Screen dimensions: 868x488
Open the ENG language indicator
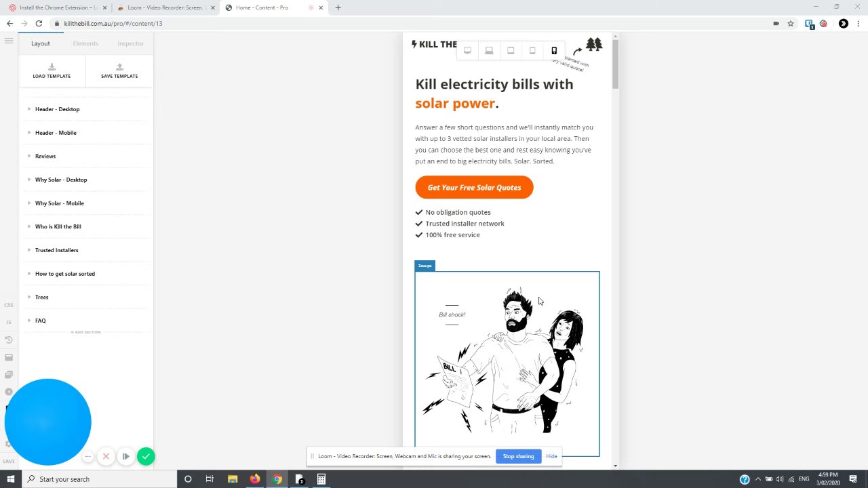tap(804, 479)
